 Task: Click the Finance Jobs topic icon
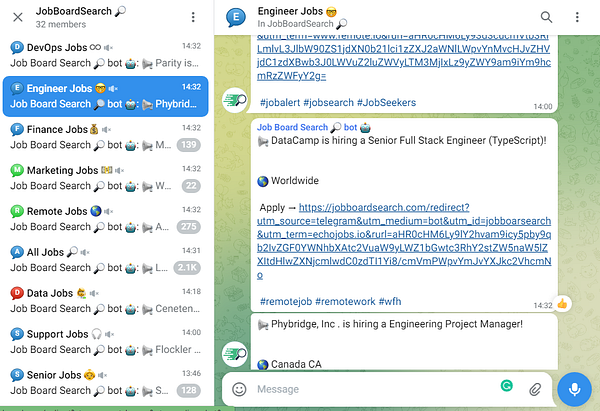(17, 129)
